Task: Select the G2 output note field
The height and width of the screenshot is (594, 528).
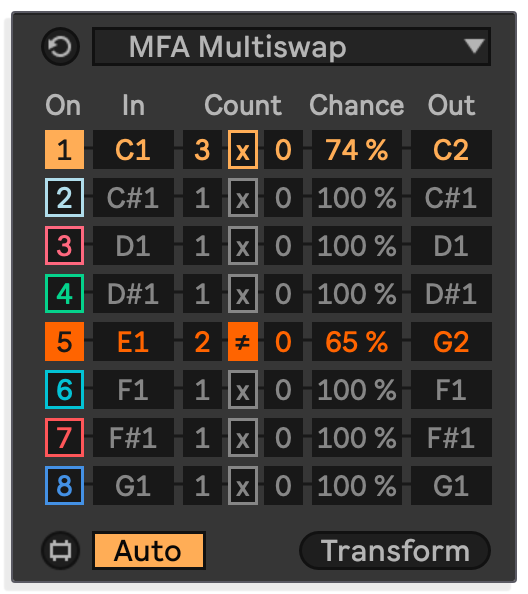Action: 451,341
